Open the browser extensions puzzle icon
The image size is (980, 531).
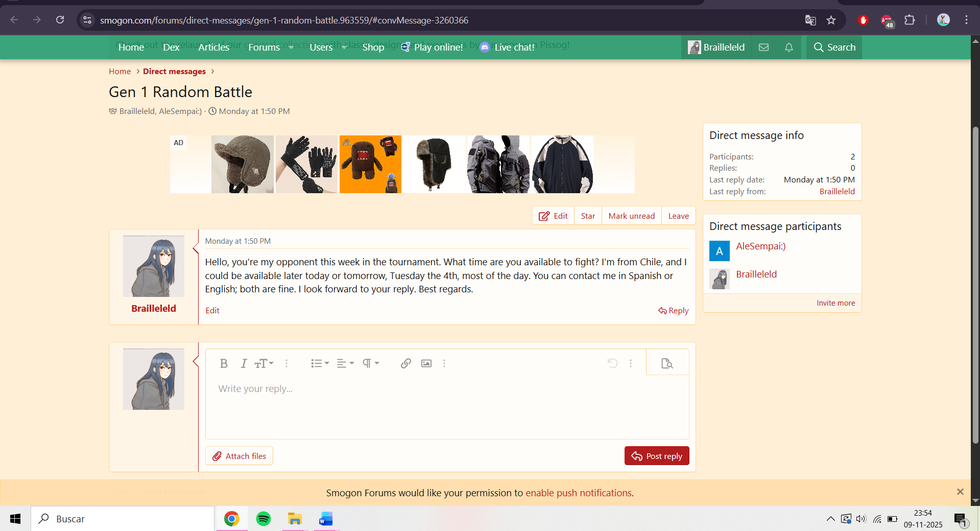(x=910, y=20)
